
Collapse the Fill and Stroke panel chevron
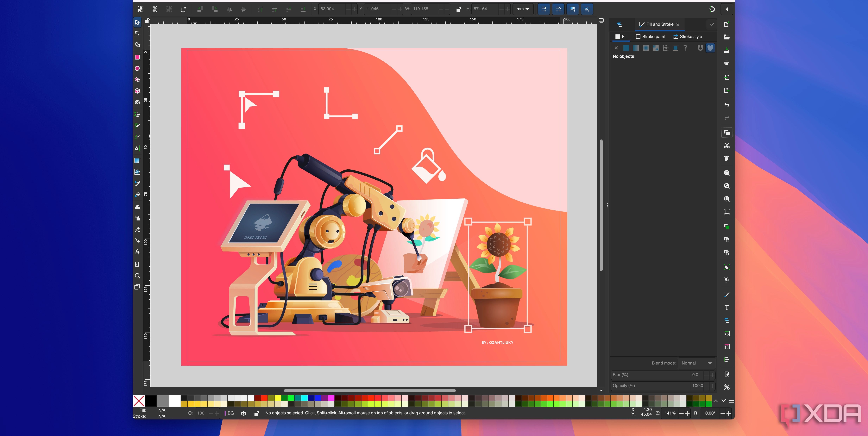point(712,24)
